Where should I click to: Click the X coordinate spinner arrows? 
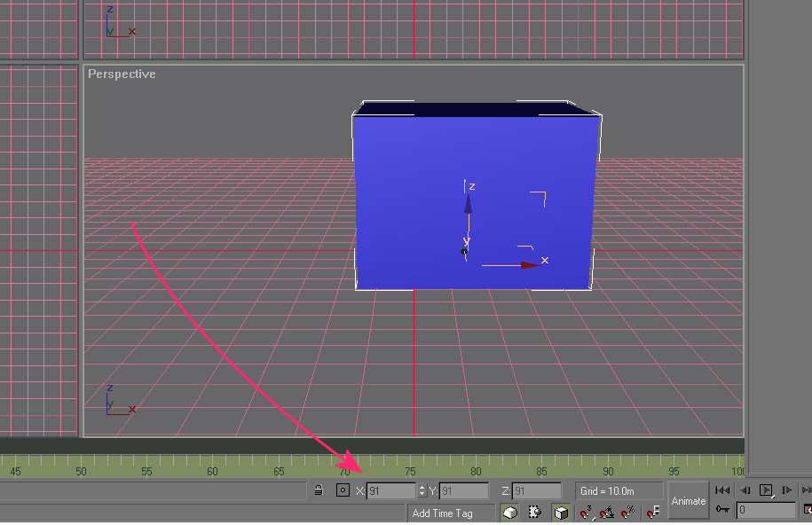click(x=422, y=490)
